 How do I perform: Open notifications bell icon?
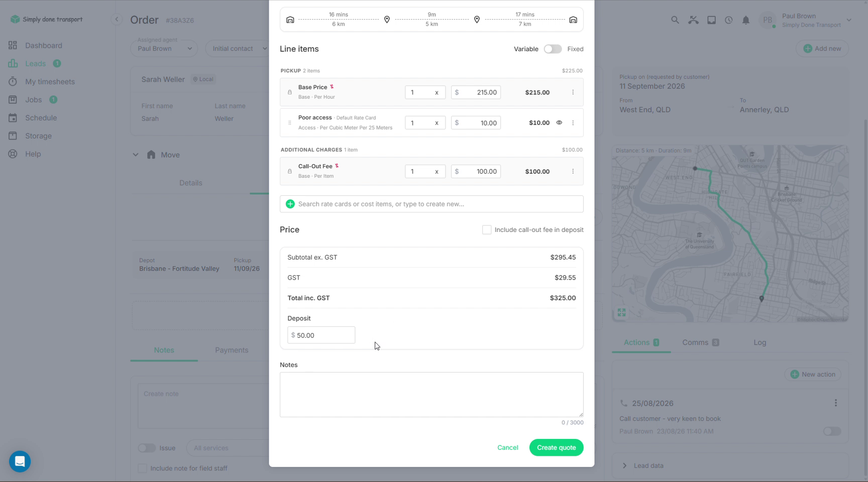click(x=746, y=20)
